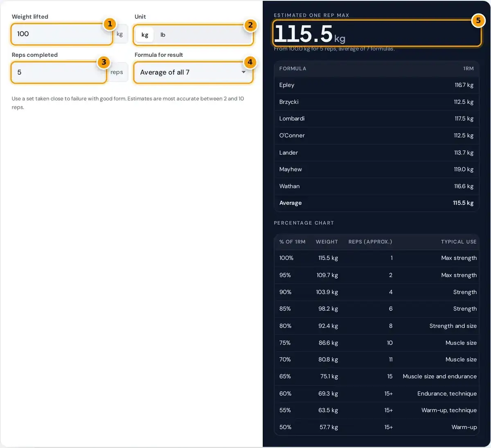The width and height of the screenshot is (491, 448).
Task: Open the Formula for result dropdown
Action: click(x=193, y=72)
